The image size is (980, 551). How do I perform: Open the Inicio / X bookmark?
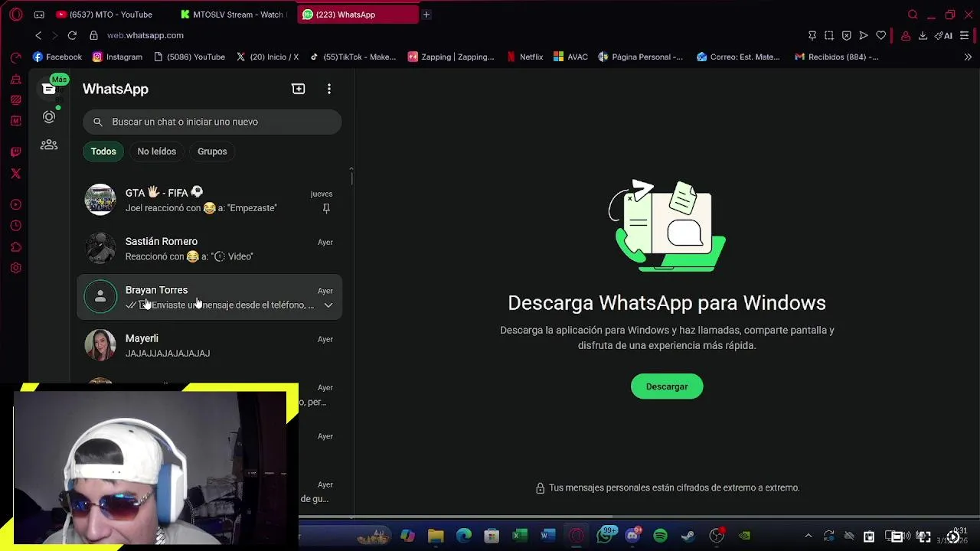(x=267, y=57)
